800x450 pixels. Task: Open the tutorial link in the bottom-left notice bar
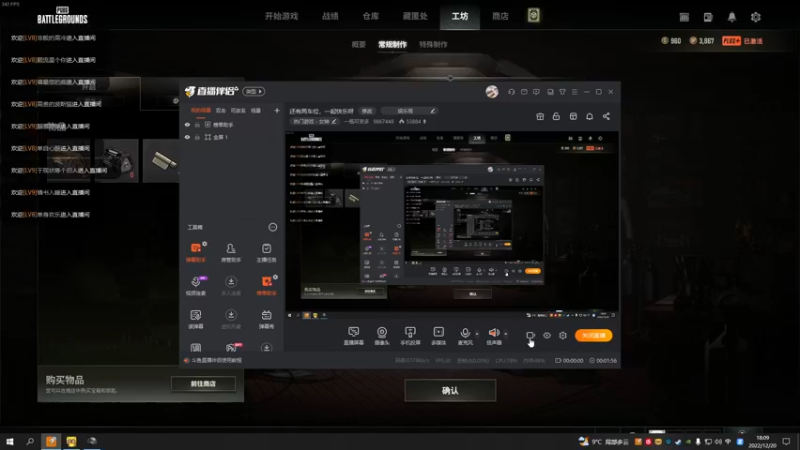click(216, 360)
